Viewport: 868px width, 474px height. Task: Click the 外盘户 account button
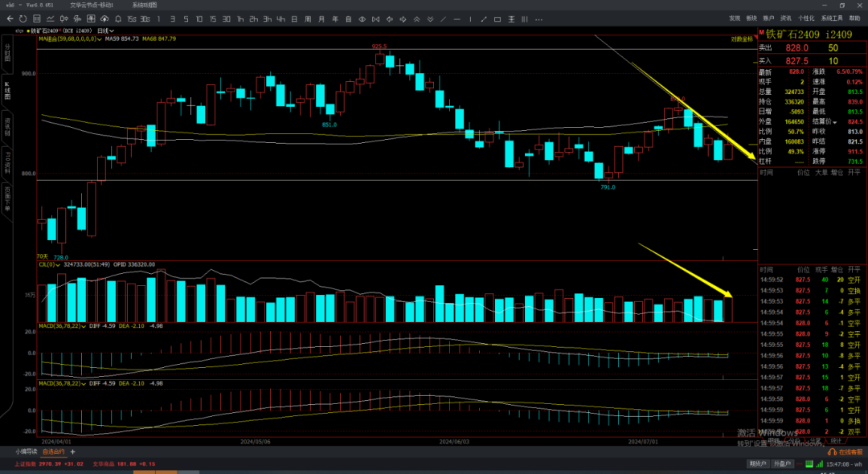(x=782, y=464)
